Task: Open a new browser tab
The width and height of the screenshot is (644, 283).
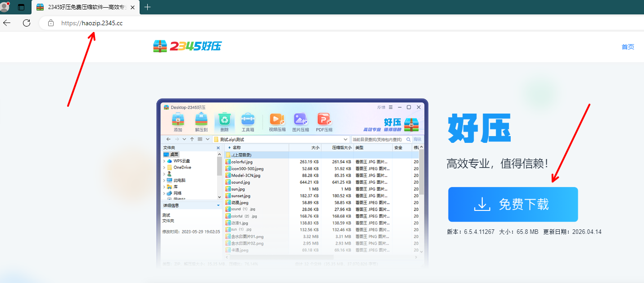Action: pos(147,7)
